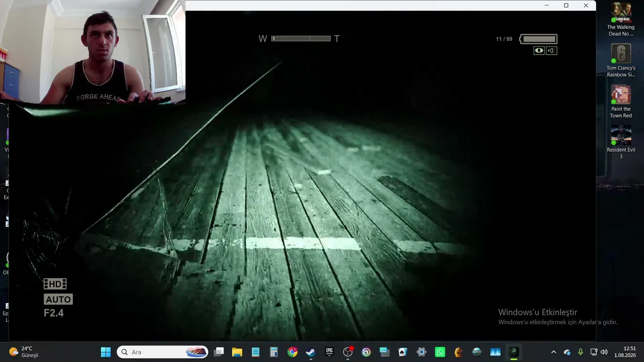Open Ubisoft Connect from the taskbar

coord(366,352)
